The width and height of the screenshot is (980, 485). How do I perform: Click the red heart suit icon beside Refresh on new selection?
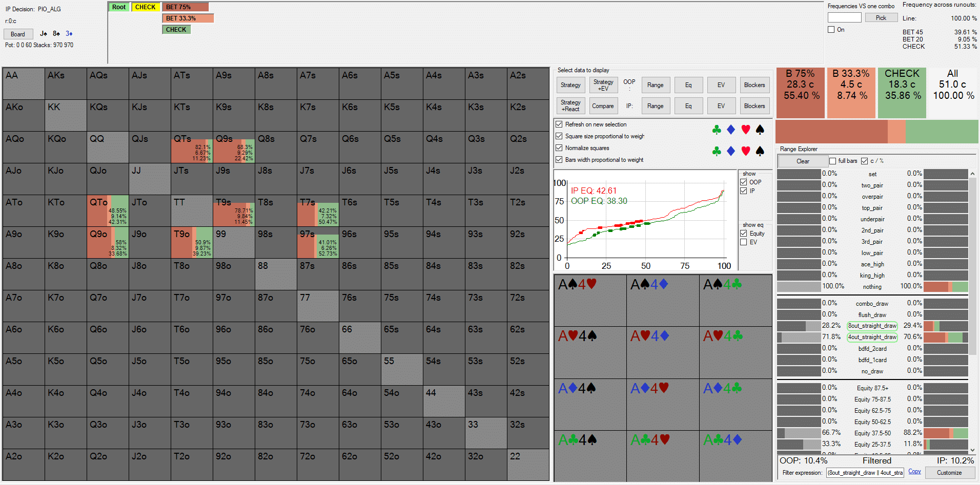[x=746, y=130]
